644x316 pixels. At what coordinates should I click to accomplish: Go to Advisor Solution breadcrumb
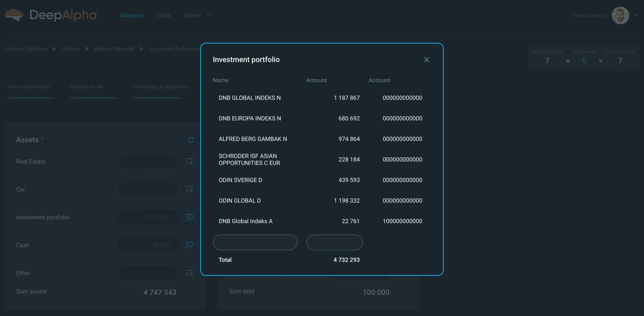[26, 49]
